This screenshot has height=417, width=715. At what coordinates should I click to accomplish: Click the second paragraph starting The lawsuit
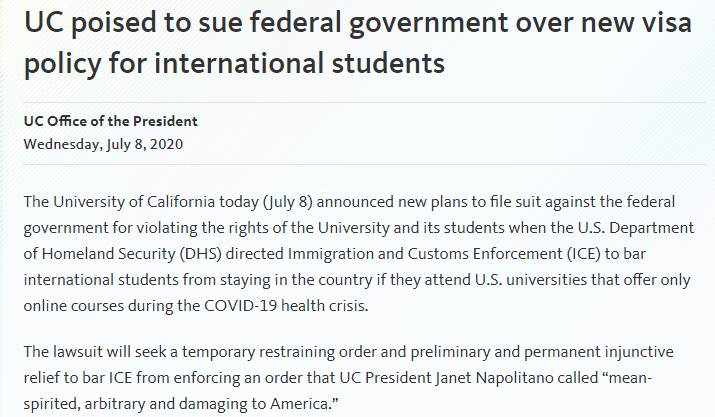(x=349, y=378)
